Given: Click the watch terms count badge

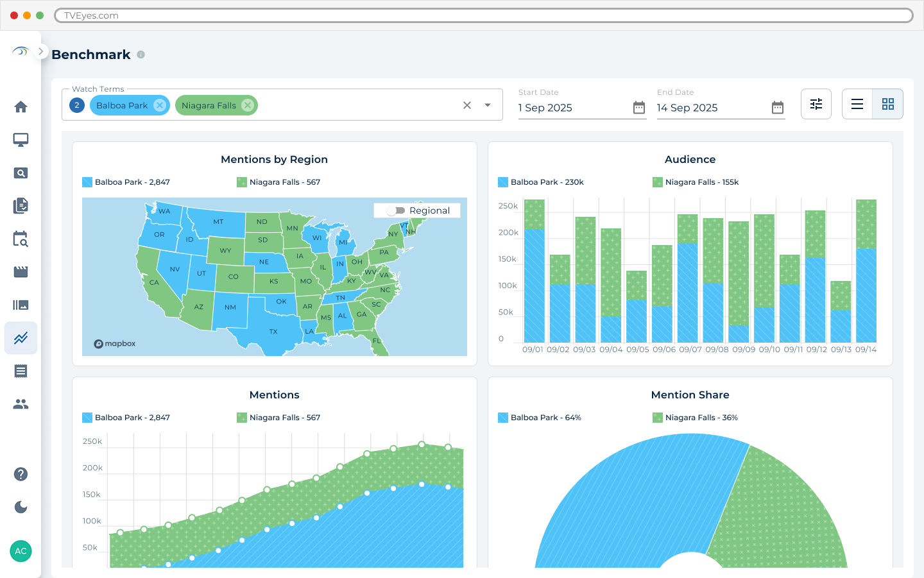Looking at the screenshot, I should pyautogui.click(x=77, y=105).
